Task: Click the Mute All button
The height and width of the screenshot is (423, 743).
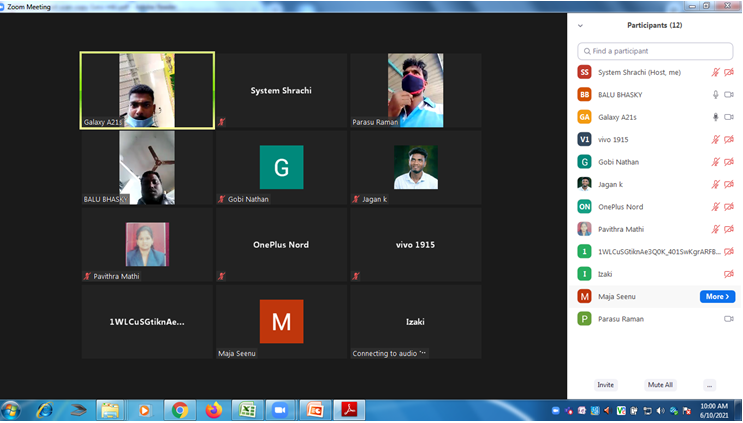Action: coord(660,385)
